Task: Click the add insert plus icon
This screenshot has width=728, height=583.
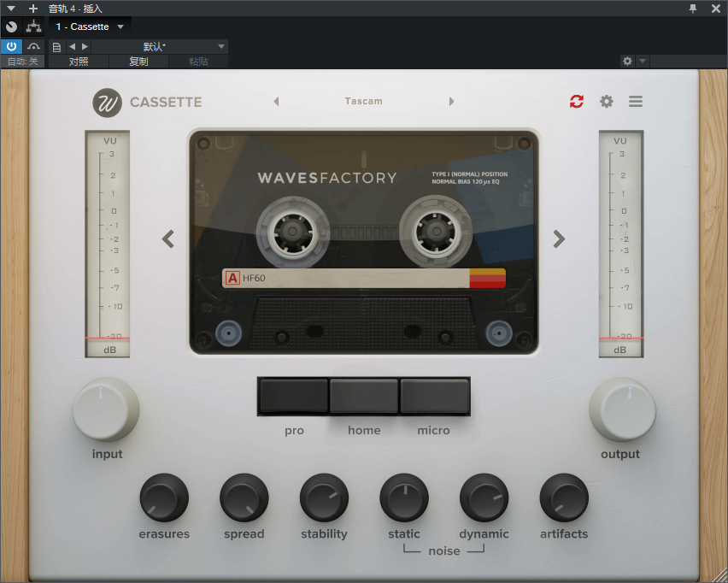Action: (x=33, y=9)
